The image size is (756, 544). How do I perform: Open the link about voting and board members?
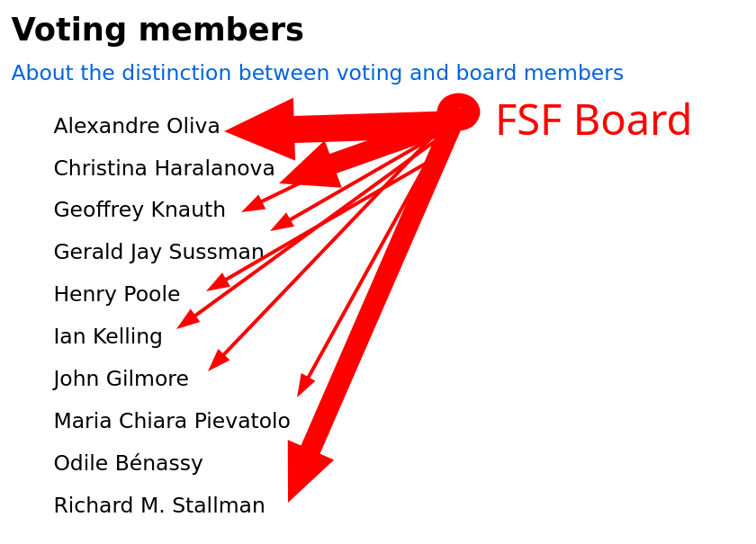[317, 73]
